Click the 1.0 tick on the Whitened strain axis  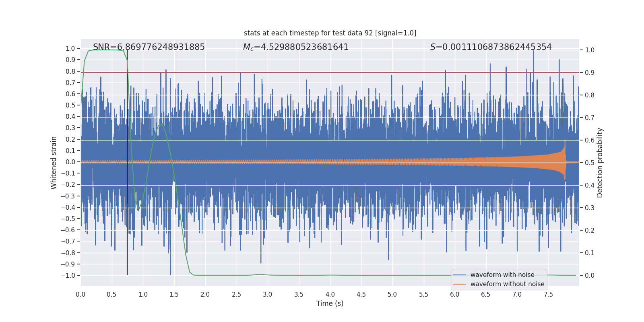(x=70, y=48)
